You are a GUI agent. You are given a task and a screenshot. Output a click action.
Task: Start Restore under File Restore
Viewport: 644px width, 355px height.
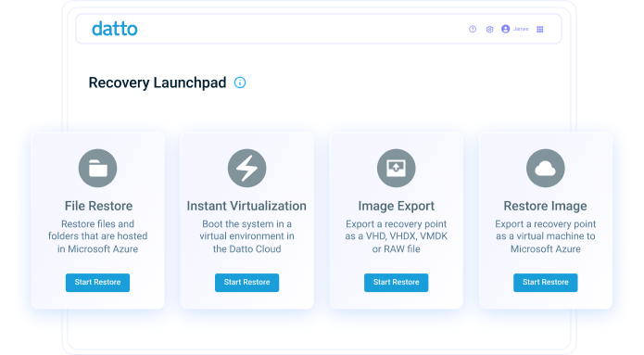97,283
